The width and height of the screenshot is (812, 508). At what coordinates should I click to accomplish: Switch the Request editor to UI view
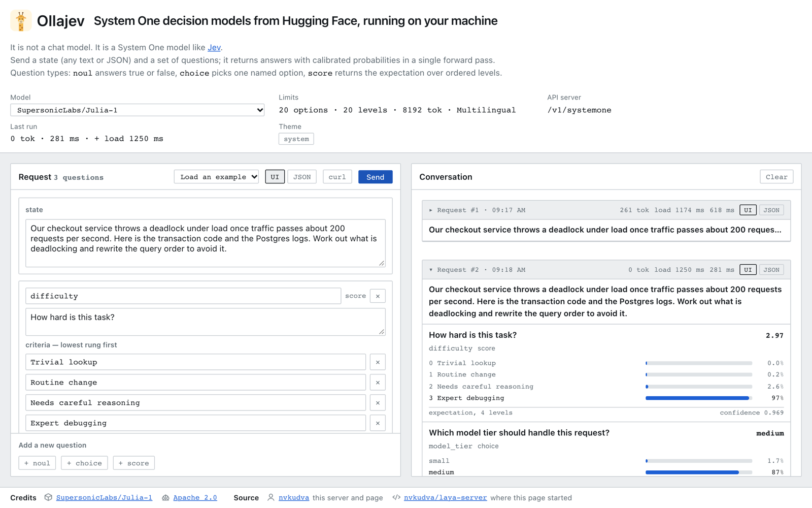coord(275,177)
